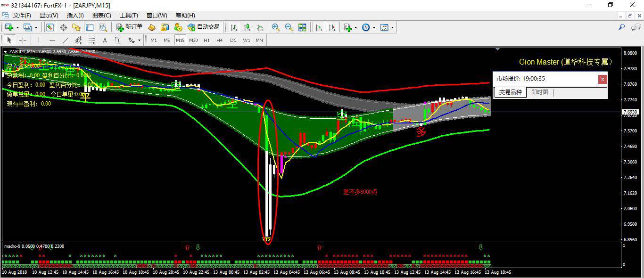
Task: Click the 新订单 new order button
Action: point(130,27)
